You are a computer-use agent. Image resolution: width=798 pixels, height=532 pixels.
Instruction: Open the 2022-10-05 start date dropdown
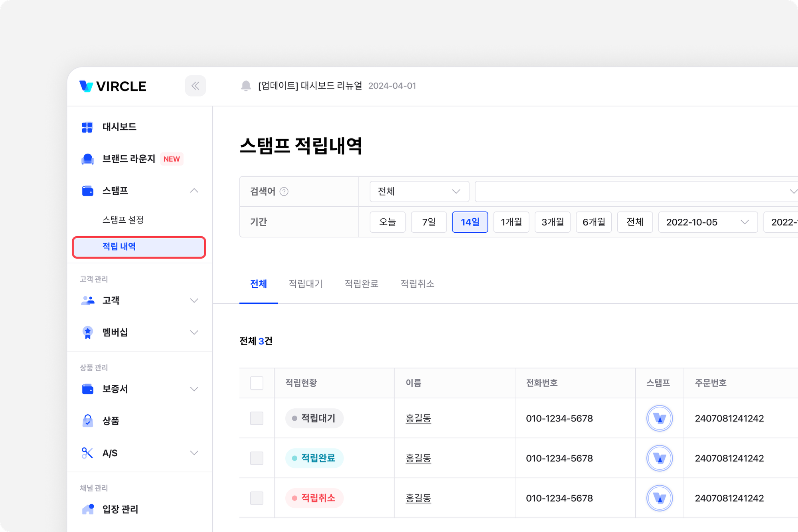click(707, 222)
